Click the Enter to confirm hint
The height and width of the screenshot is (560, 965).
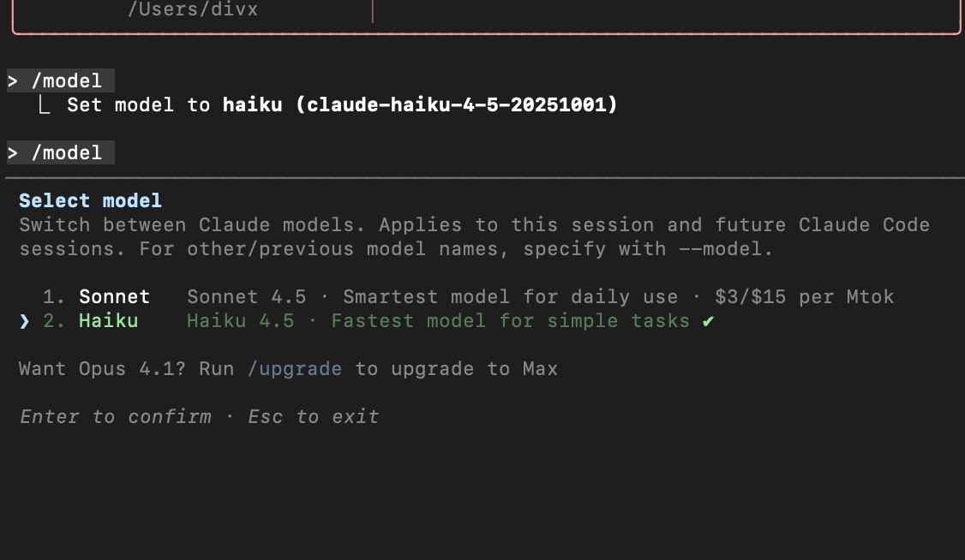[x=116, y=417]
